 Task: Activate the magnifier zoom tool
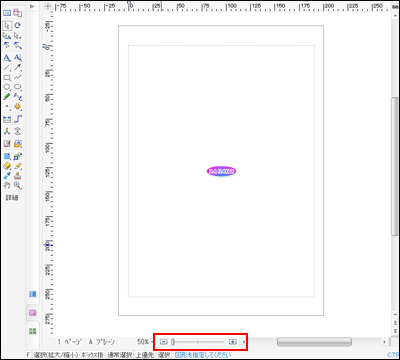tap(18, 185)
